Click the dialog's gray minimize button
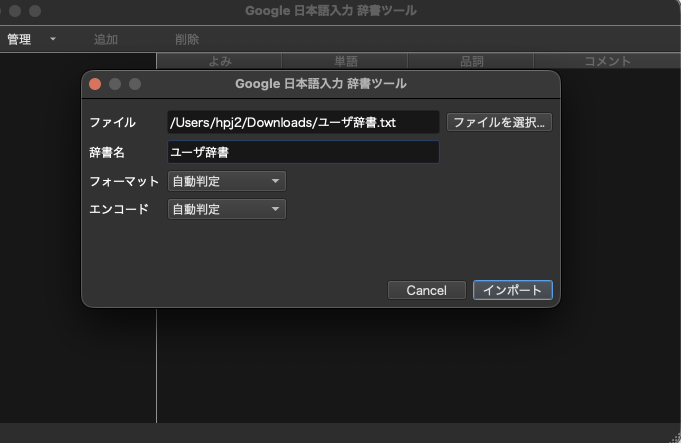Image resolution: width=681 pixels, height=443 pixels. click(115, 84)
